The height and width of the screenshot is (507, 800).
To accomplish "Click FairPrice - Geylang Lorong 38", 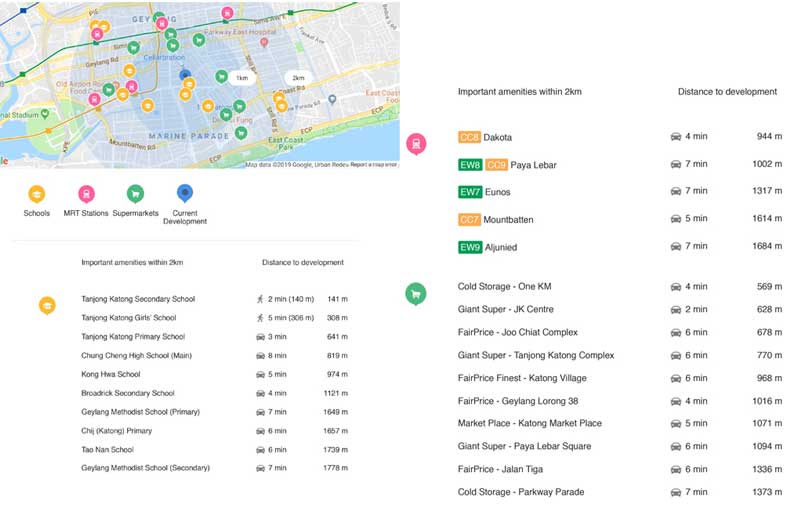I will [518, 401].
